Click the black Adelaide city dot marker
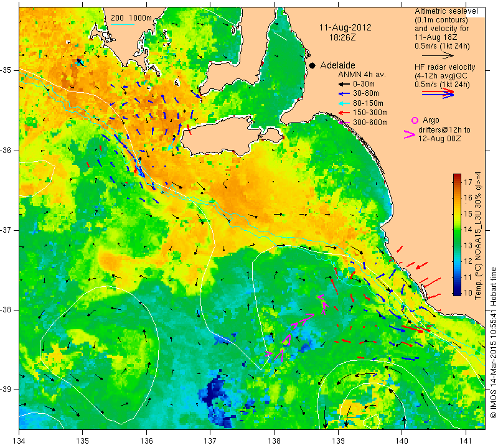 click(312, 65)
